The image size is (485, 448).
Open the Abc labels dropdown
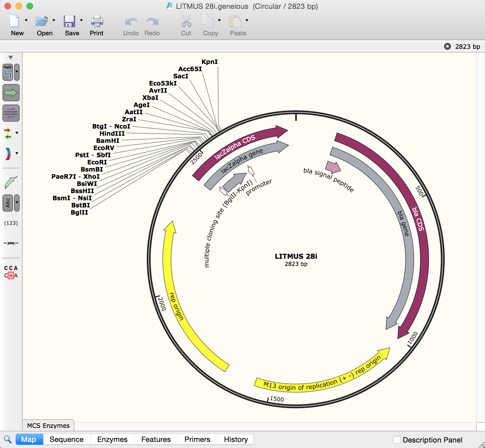[x=17, y=203]
